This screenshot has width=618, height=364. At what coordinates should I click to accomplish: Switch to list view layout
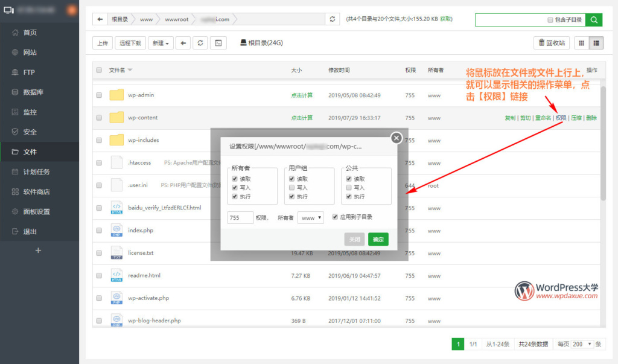point(596,43)
